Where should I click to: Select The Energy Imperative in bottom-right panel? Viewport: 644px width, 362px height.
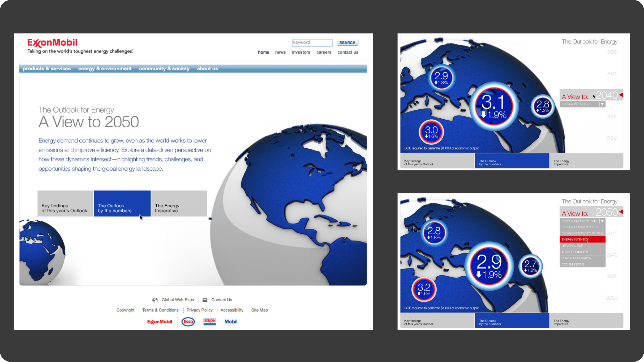[586, 321]
